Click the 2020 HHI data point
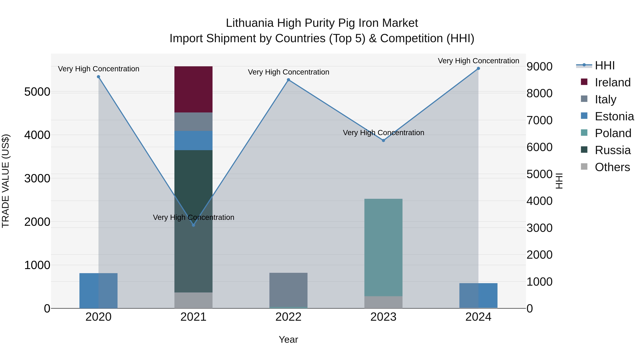Screen dimensions: 644x362 99,77
